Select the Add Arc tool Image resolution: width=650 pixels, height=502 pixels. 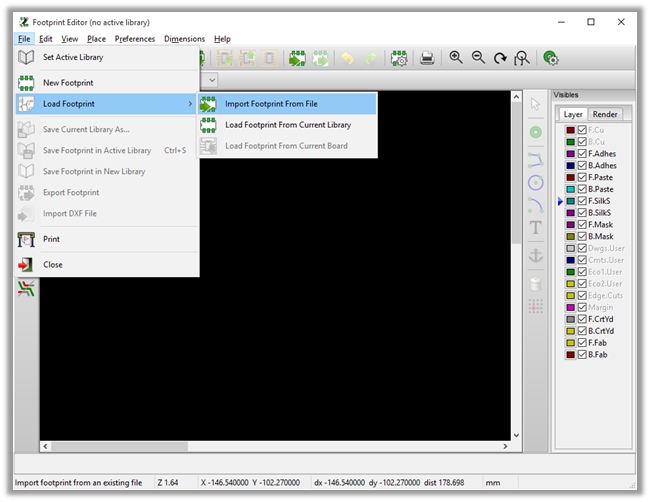tap(536, 205)
